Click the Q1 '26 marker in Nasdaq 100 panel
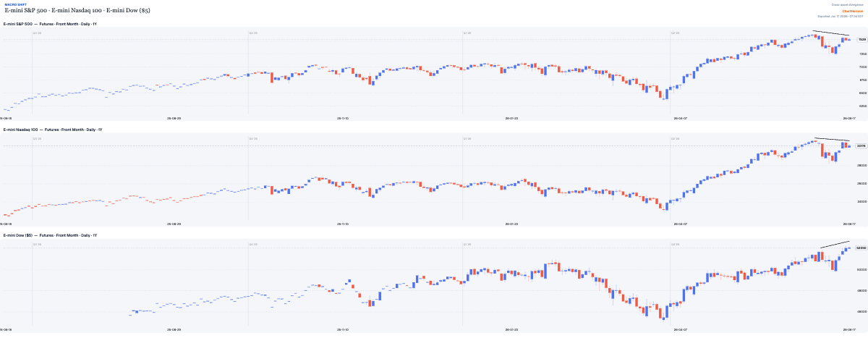Image resolution: width=868 pixels, height=338 pixels. (467, 138)
